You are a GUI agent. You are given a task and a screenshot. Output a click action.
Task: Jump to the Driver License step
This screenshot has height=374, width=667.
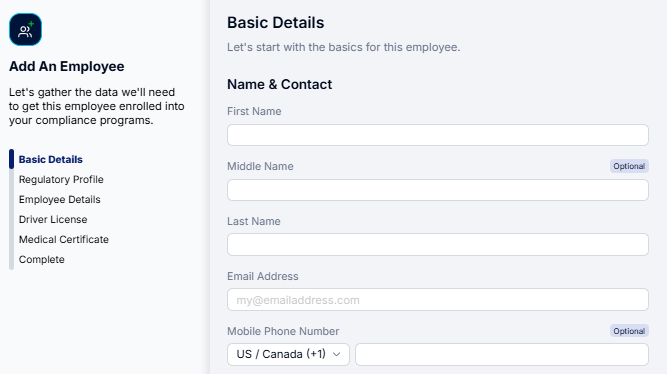pyautogui.click(x=53, y=219)
